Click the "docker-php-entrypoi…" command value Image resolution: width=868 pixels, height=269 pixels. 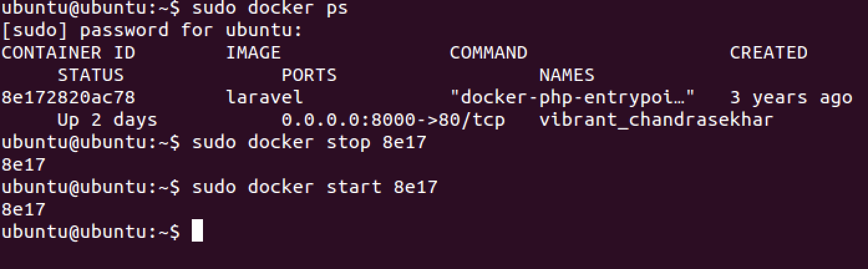tap(572, 97)
